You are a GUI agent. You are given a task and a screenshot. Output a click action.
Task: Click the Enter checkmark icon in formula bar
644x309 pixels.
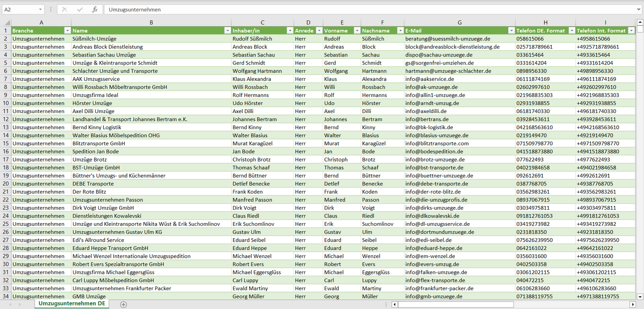coord(80,9)
